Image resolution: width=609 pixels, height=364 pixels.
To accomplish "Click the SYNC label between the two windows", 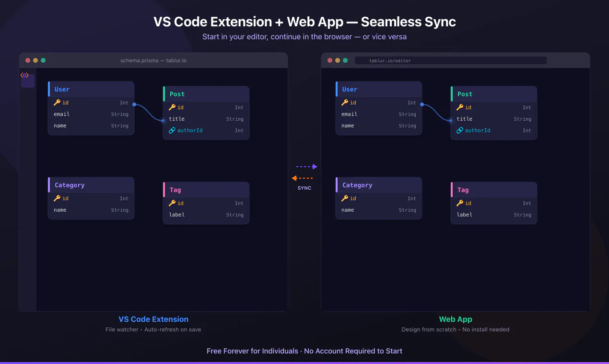I will coord(304,188).
